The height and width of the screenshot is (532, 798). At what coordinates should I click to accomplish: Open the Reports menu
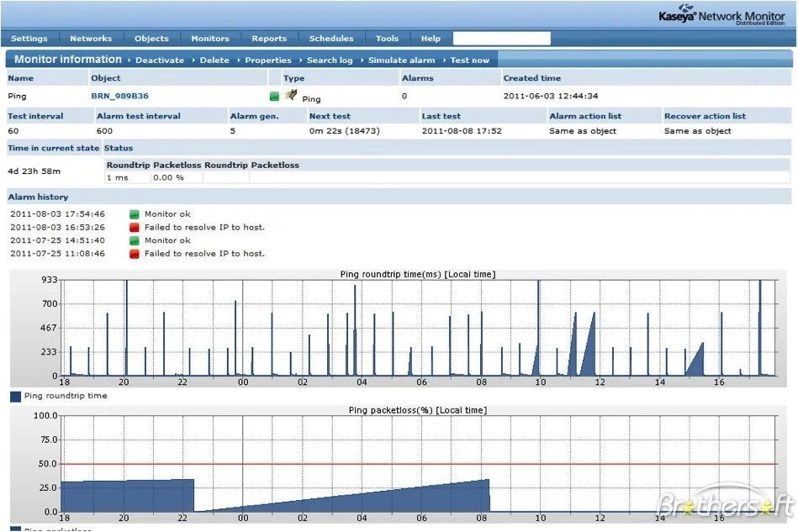point(269,39)
